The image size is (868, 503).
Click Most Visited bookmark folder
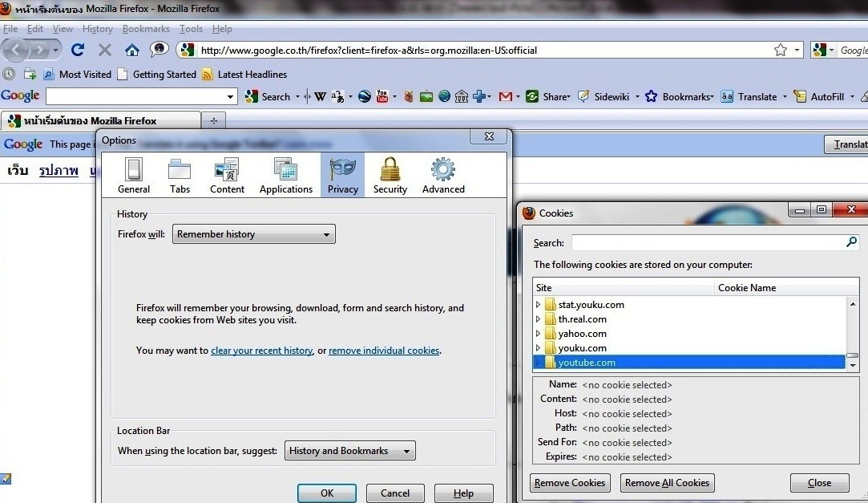pos(78,75)
